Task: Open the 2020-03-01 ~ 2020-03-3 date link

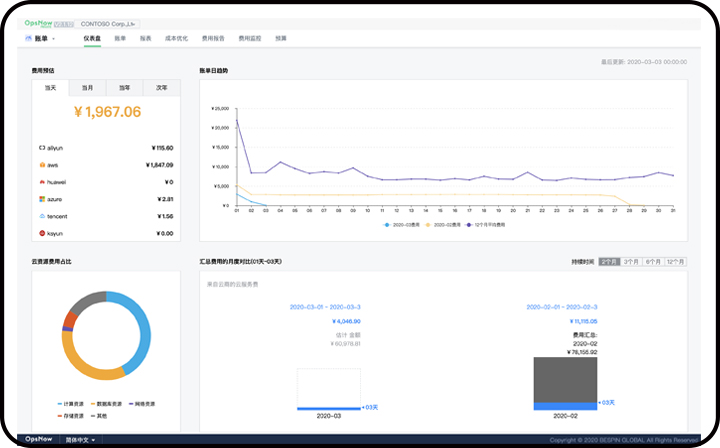Action: pos(325,307)
